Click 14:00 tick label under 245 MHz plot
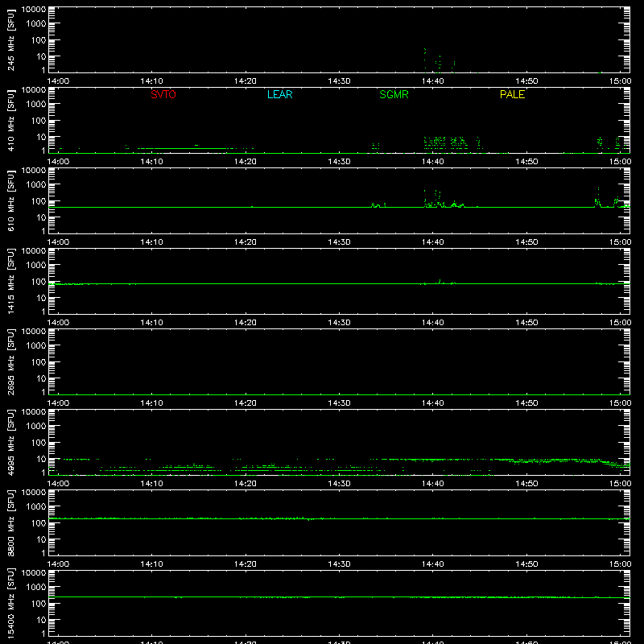The width and height of the screenshot is (644, 644). 58,81
